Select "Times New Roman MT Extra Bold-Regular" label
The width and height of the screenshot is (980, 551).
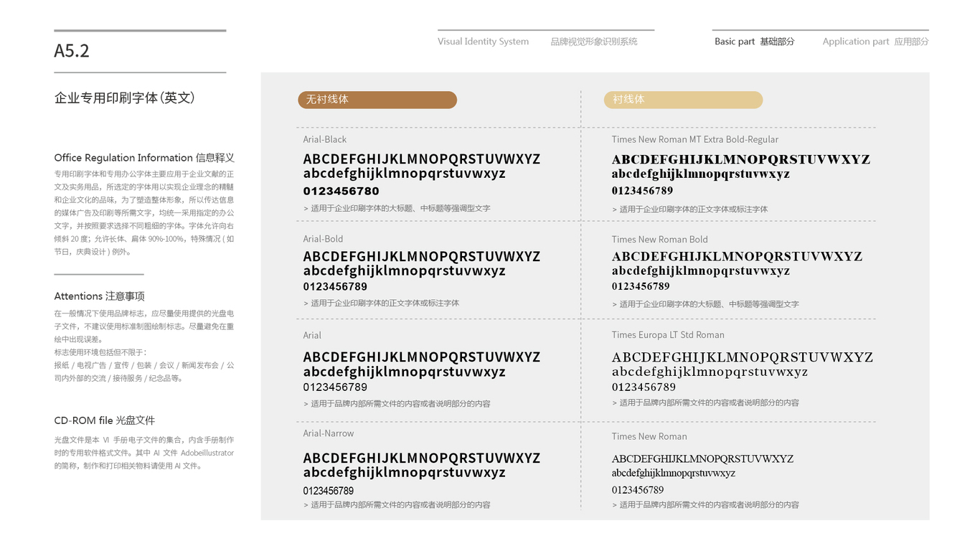[x=694, y=139]
